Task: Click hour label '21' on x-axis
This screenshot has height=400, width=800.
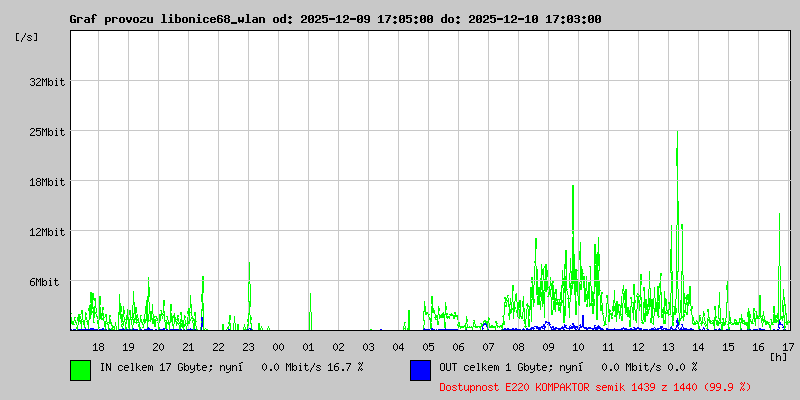Action: tap(188, 347)
